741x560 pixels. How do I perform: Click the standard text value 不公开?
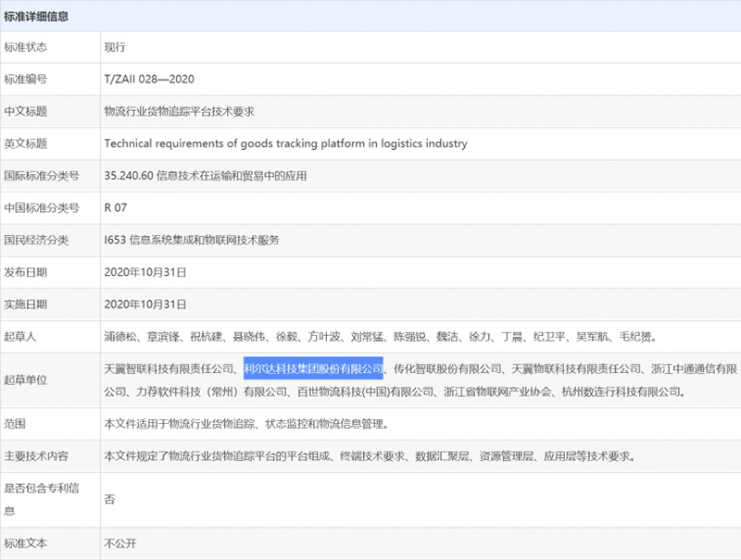[x=120, y=543]
